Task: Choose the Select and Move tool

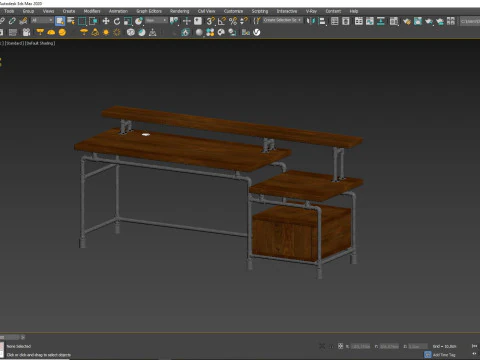Action: [106, 21]
